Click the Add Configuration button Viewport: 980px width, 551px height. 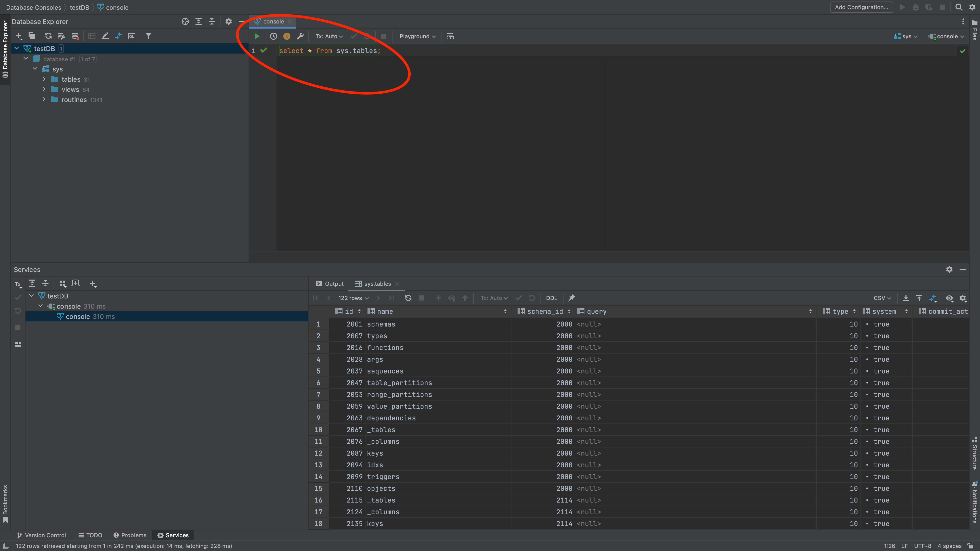coord(861,7)
